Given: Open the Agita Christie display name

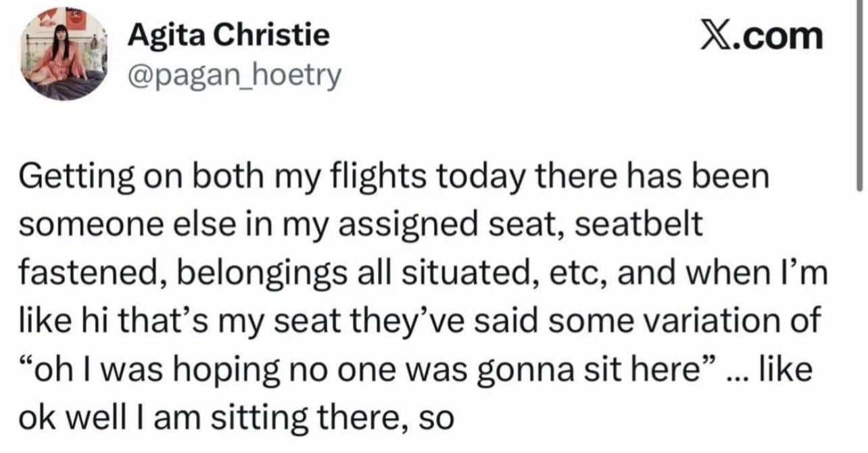Looking at the screenshot, I should 229,34.
